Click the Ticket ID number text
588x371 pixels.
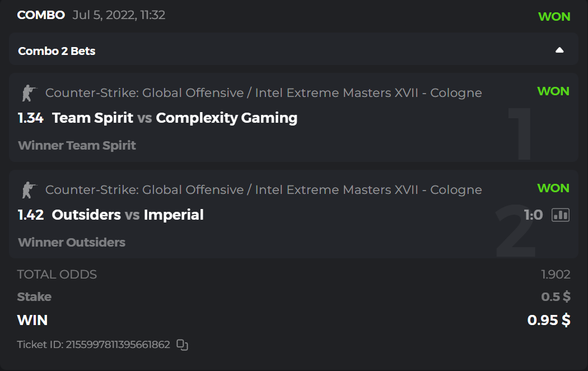pyautogui.click(x=118, y=345)
